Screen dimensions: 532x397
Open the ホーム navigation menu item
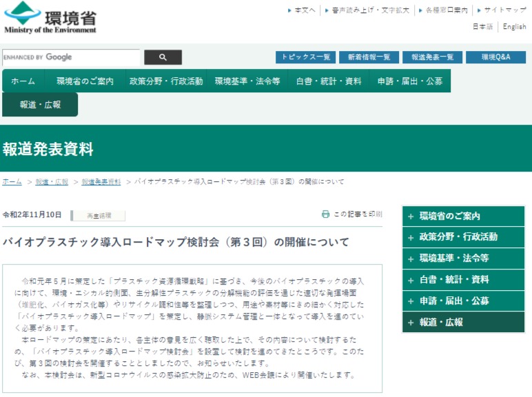[x=23, y=81]
